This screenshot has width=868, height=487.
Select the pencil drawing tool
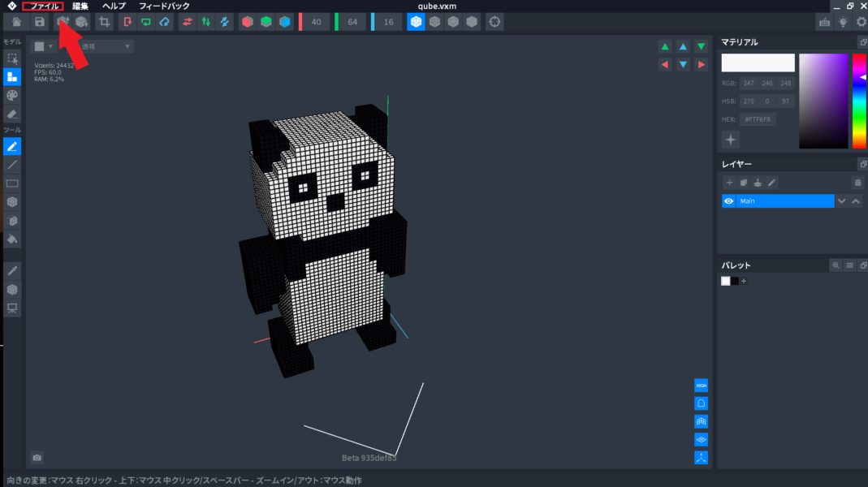(x=12, y=147)
